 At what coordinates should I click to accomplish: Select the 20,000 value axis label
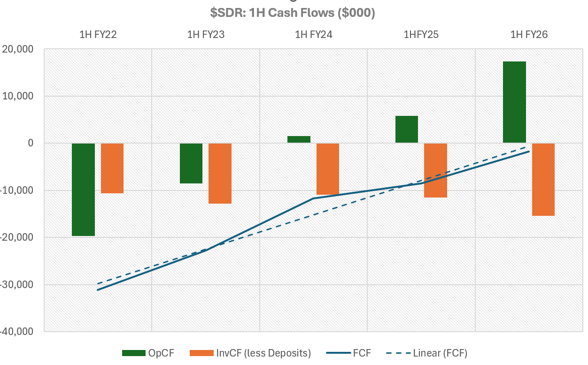(x=19, y=49)
